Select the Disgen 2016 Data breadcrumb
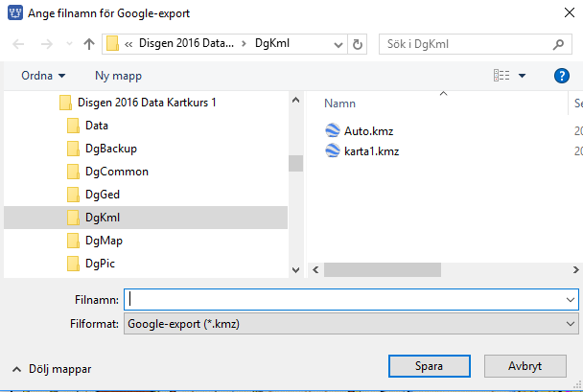This screenshot has width=583, height=392. click(186, 43)
